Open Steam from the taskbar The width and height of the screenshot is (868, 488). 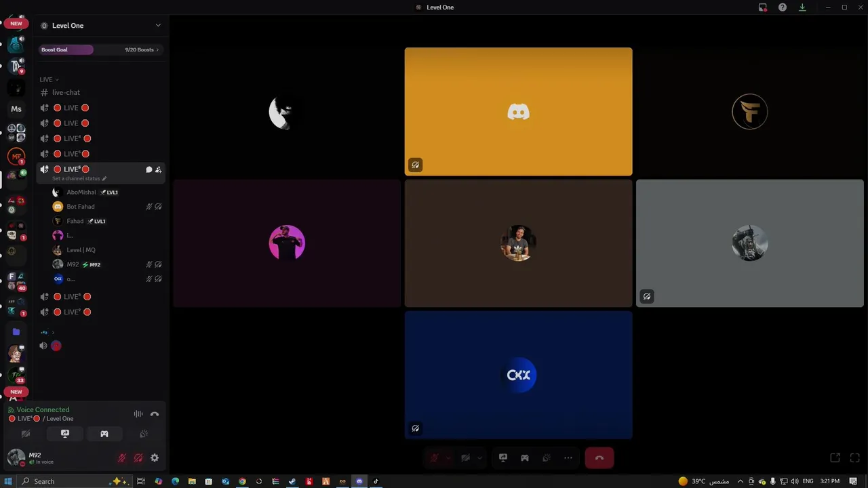coord(292,481)
